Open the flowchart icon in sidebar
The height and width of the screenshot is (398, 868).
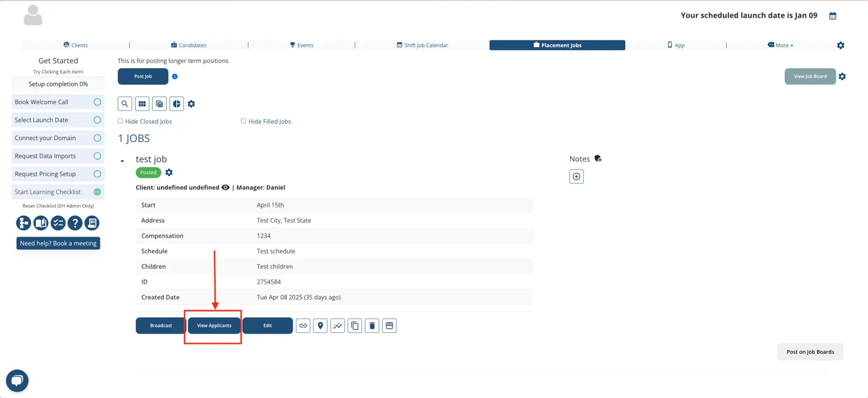coord(23,223)
